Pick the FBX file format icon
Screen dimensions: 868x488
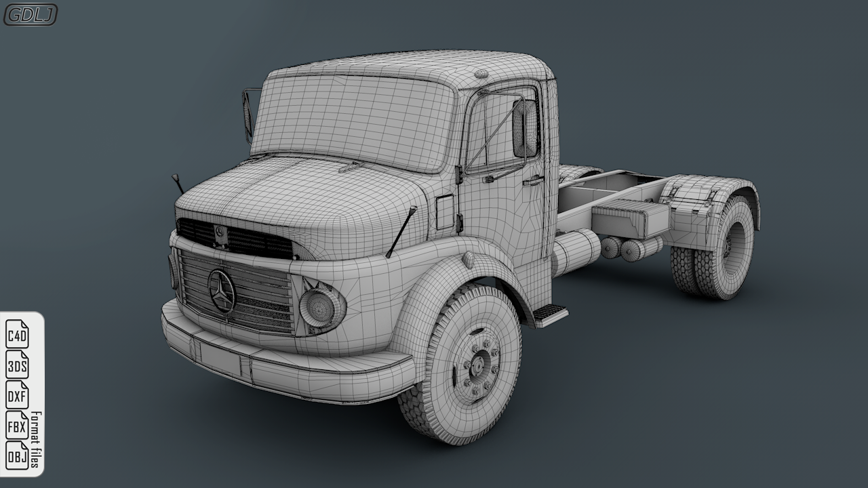click(x=17, y=426)
